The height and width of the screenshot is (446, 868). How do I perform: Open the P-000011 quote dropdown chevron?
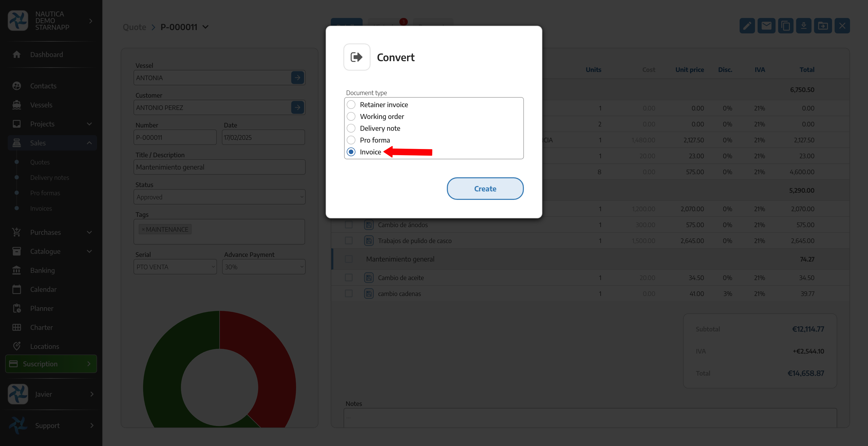click(x=205, y=27)
